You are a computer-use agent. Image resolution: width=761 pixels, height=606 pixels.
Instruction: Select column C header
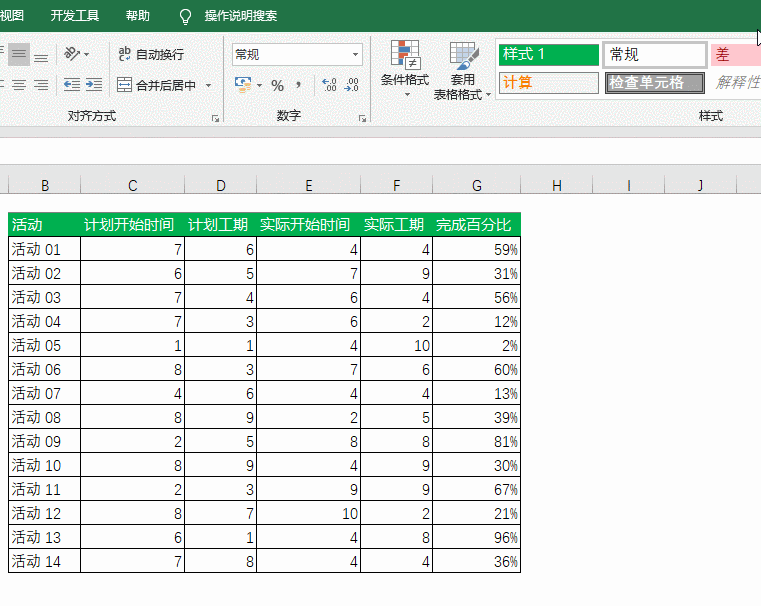click(x=132, y=185)
